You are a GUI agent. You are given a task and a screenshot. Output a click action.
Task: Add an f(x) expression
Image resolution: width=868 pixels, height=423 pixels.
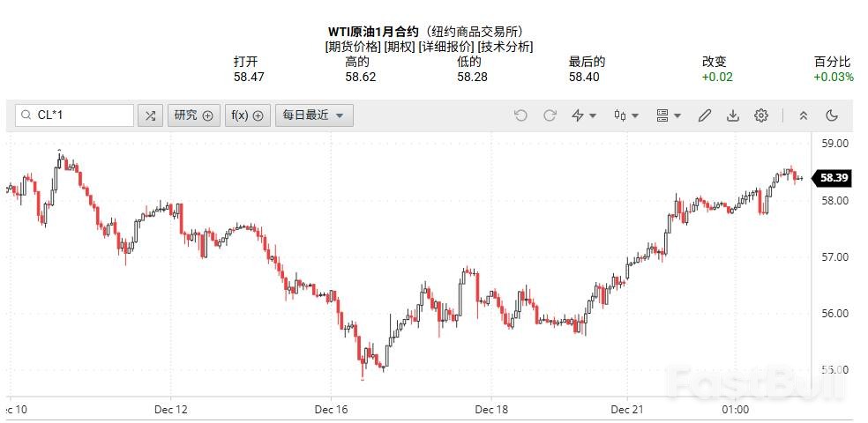[247, 115]
